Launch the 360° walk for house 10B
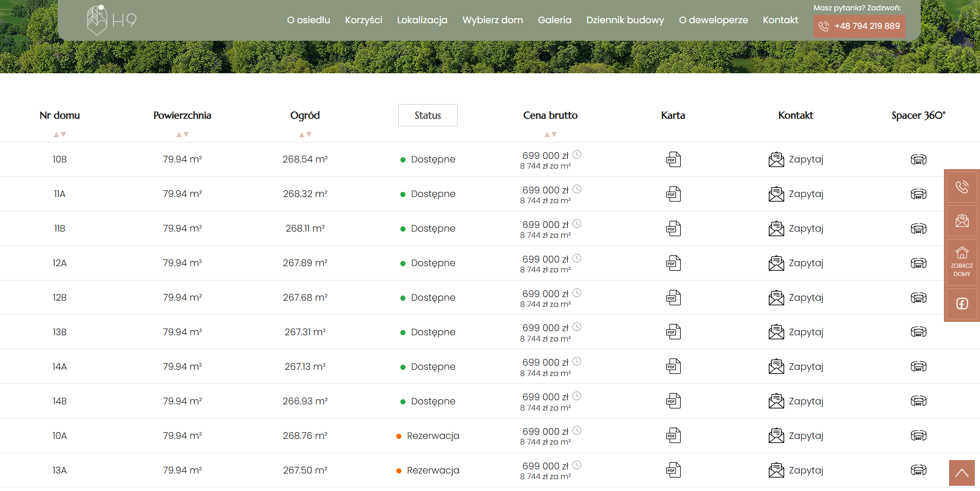 pos(918,159)
